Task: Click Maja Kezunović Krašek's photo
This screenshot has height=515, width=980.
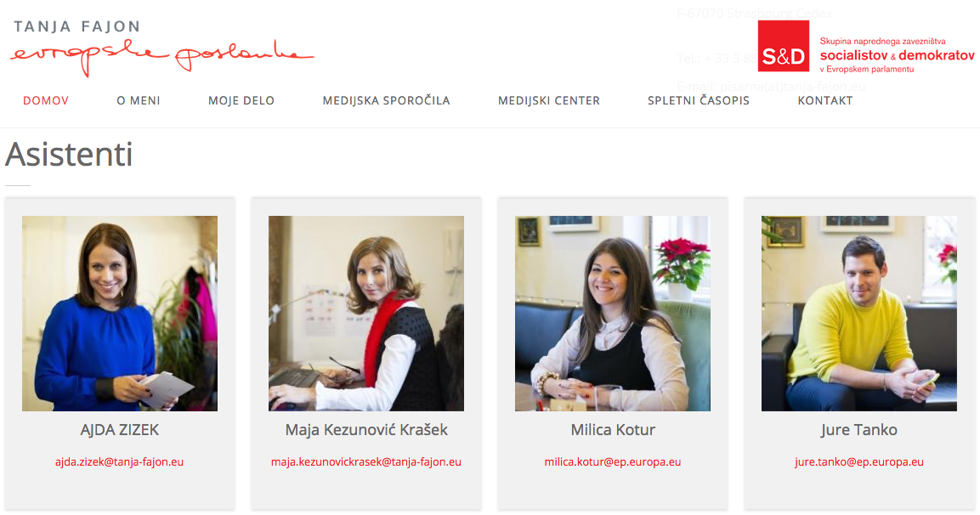Action: click(366, 313)
